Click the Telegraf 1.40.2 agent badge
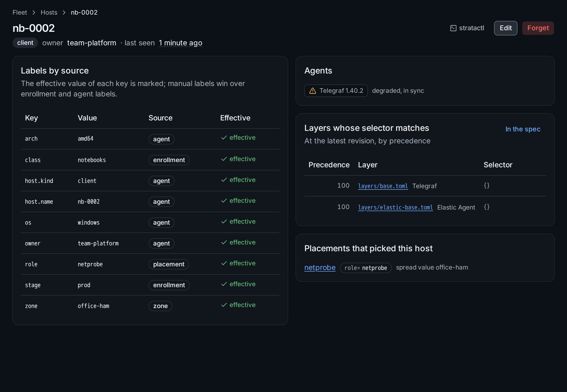Screen dimensions: 567x392 coord(336,91)
